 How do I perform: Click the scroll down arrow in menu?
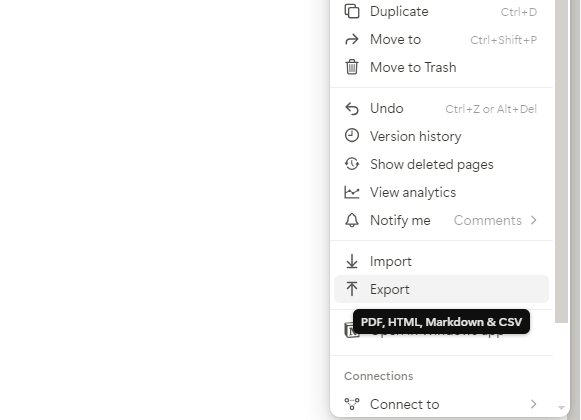click(x=561, y=408)
